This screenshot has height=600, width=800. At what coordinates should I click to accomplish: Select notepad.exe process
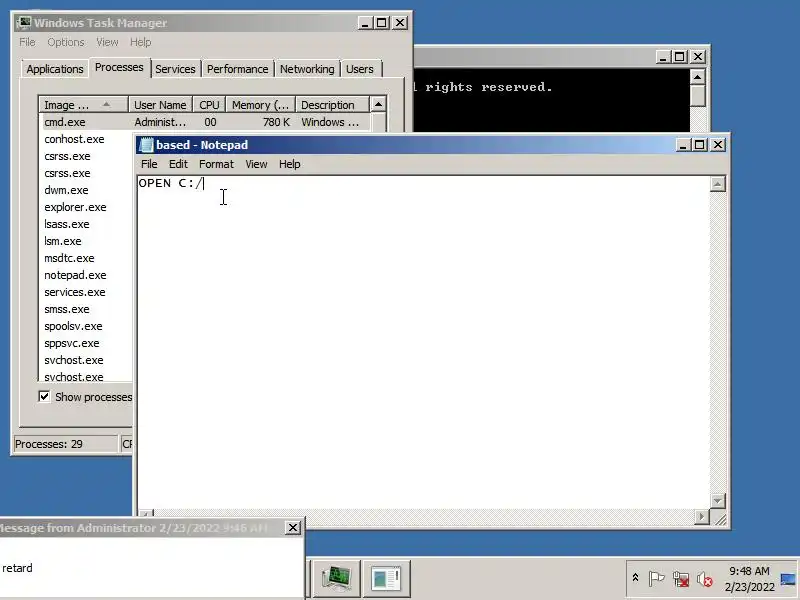[x=75, y=275]
